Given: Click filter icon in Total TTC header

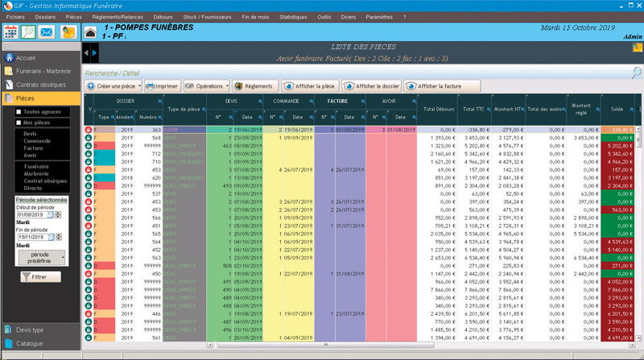Looking at the screenshot, I should tap(489, 110).
